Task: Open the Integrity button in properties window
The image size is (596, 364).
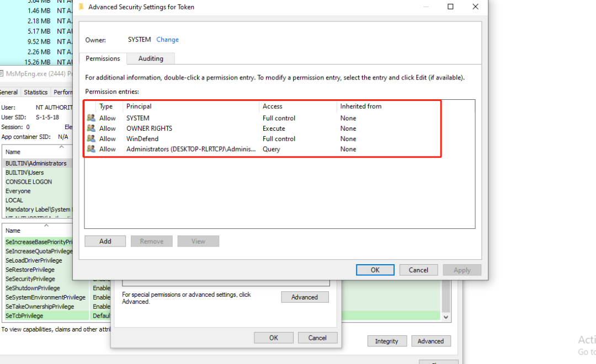Action: [x=386, y=341]
